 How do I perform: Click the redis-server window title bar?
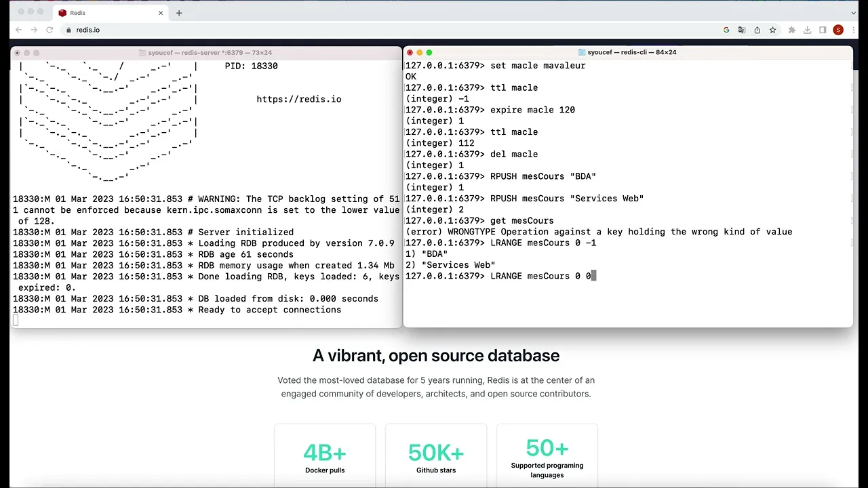click(x=206, y=53)
